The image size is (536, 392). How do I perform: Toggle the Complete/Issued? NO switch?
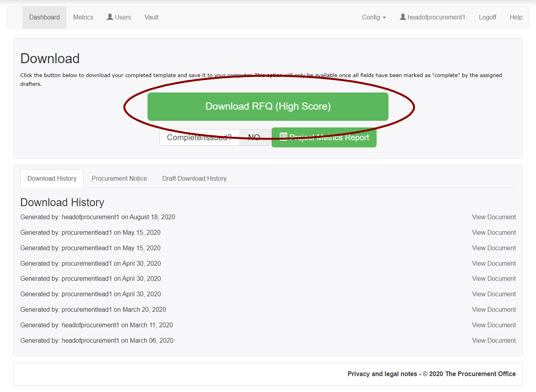point(254,137)
